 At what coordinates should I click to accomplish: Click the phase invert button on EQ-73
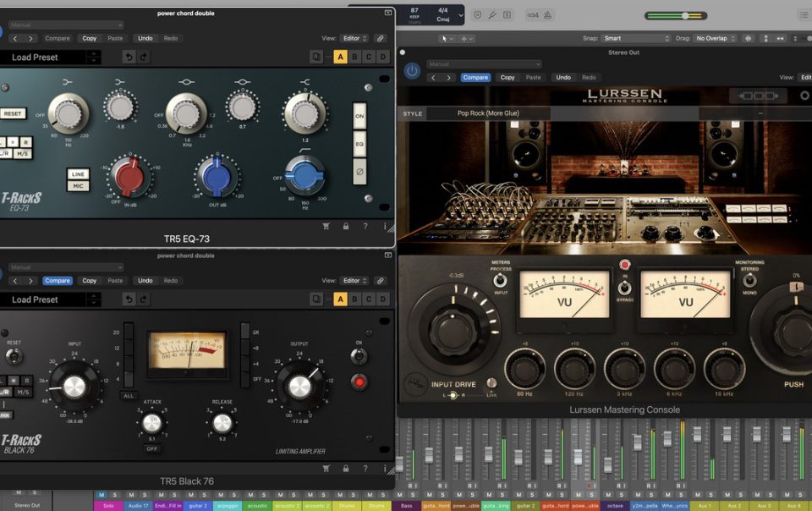click(x=359, y=172)
